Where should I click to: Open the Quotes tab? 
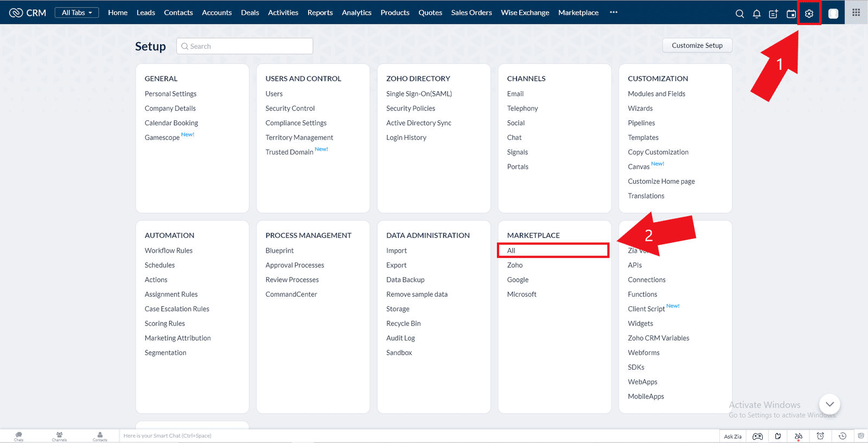tap(430, 12)
